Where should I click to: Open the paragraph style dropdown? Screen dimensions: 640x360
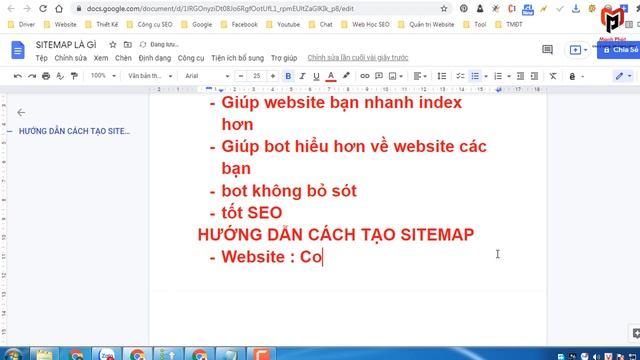[x=150, y=76]
